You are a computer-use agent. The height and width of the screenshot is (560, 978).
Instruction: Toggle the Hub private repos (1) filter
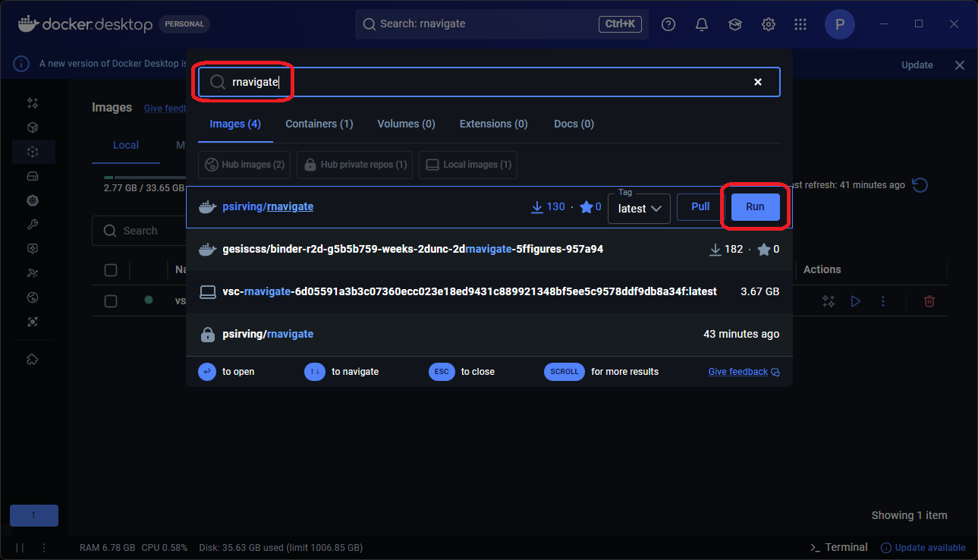pyautogui.click(x=354, y=165)
